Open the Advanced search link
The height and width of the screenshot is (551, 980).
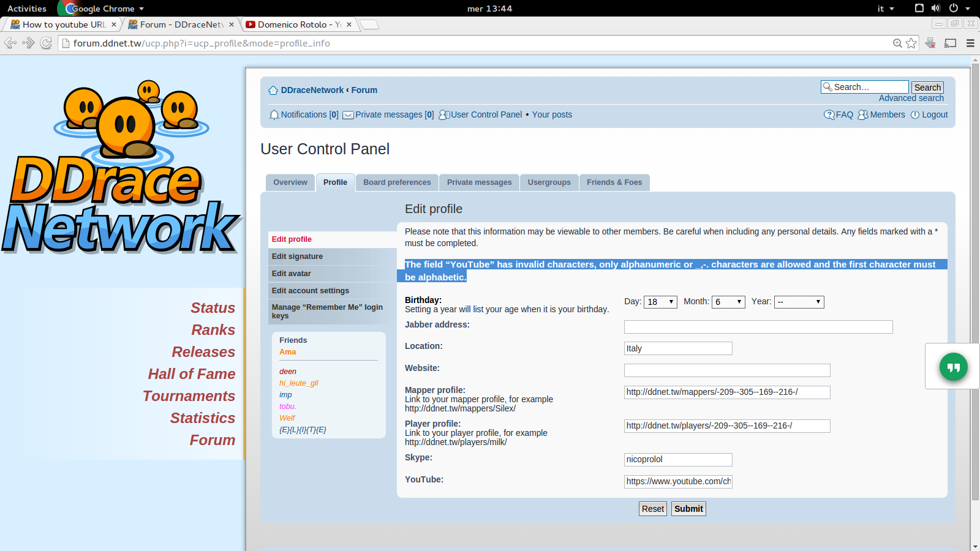coord(911,99)
